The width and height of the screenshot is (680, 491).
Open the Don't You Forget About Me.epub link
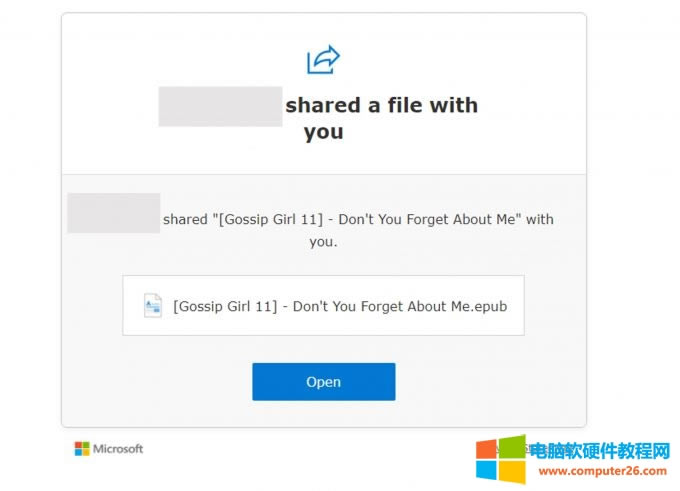pyautogui.click(x=340, y=306)
